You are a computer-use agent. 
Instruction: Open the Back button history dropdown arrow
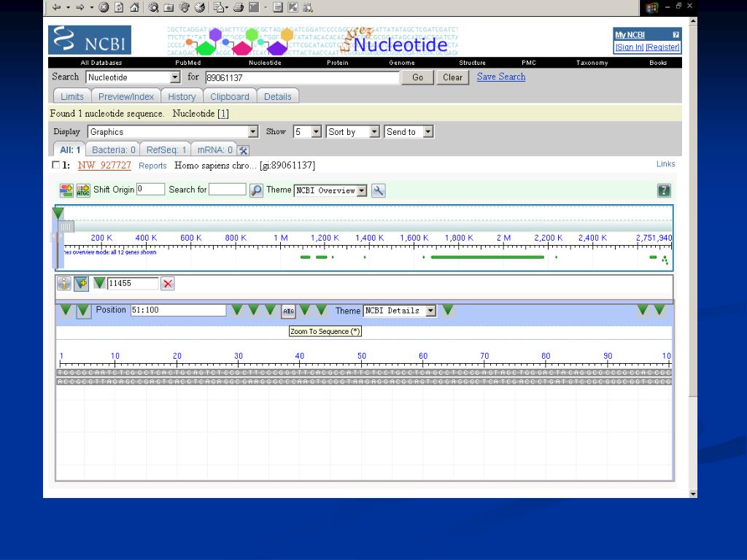pyautogui.click(x=68, y=7)
